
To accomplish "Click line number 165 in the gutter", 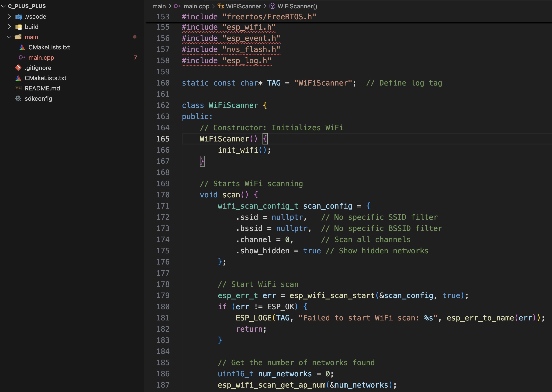I will click(x=163, y=139).
